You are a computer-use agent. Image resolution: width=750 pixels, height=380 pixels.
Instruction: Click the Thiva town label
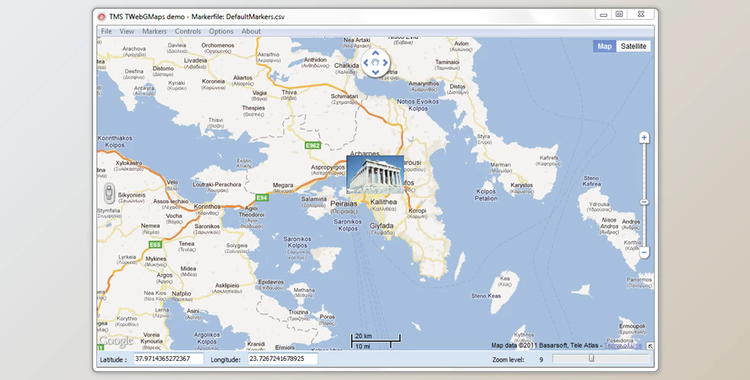coord(289,92)
